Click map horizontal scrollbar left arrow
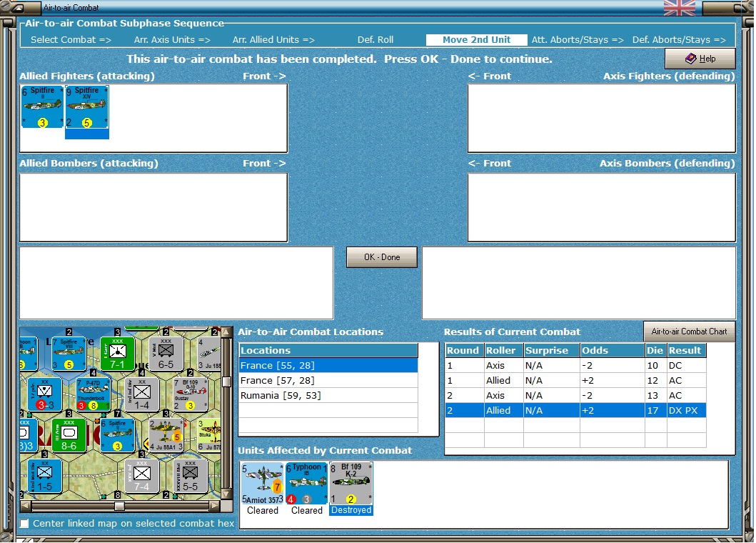Screen dimensions: 756x543 click(x=26, y=506)
